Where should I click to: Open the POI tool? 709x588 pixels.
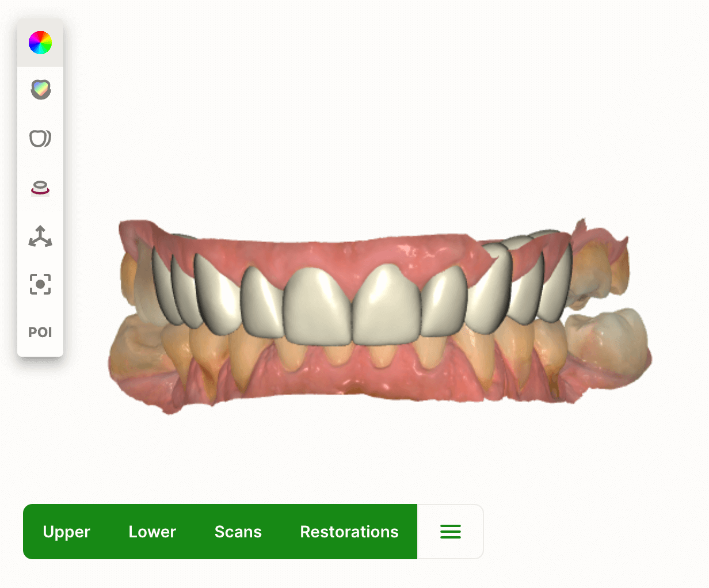pyautogui.click(x=40, y=333)
